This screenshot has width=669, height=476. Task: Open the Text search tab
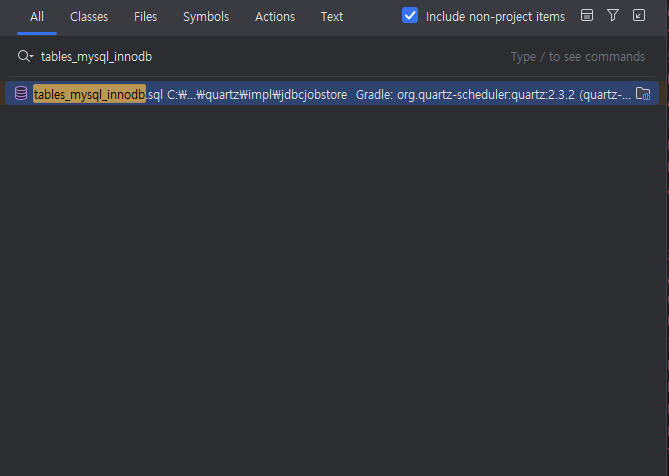click(332, 17)
